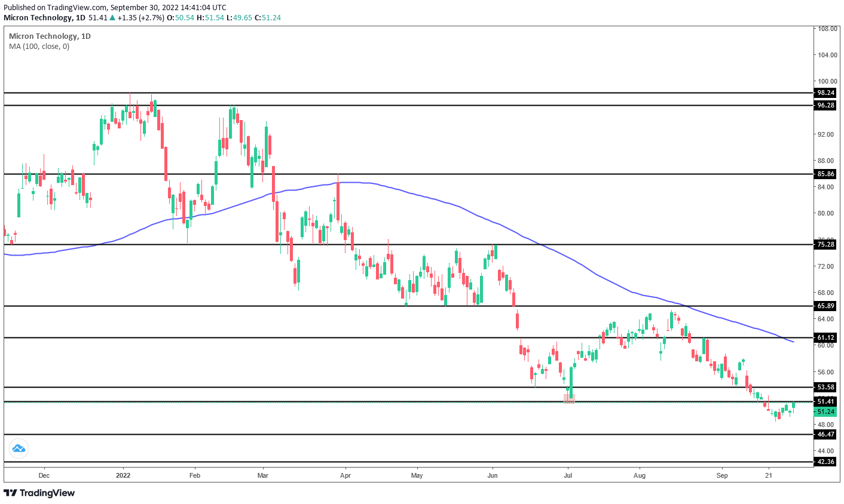This screenshot has height=504, width=844.
Task: Click the Dec label on the time axis
Action: (44, 476)
